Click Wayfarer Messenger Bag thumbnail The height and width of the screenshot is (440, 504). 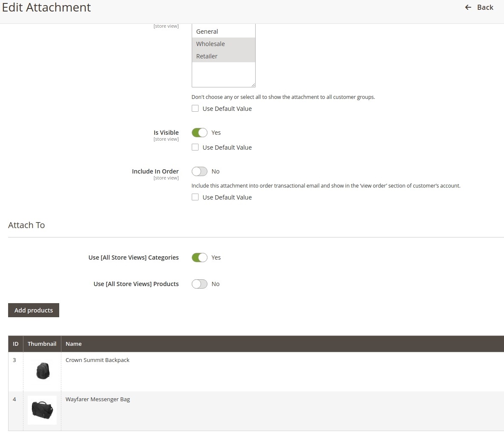[42, 410]
